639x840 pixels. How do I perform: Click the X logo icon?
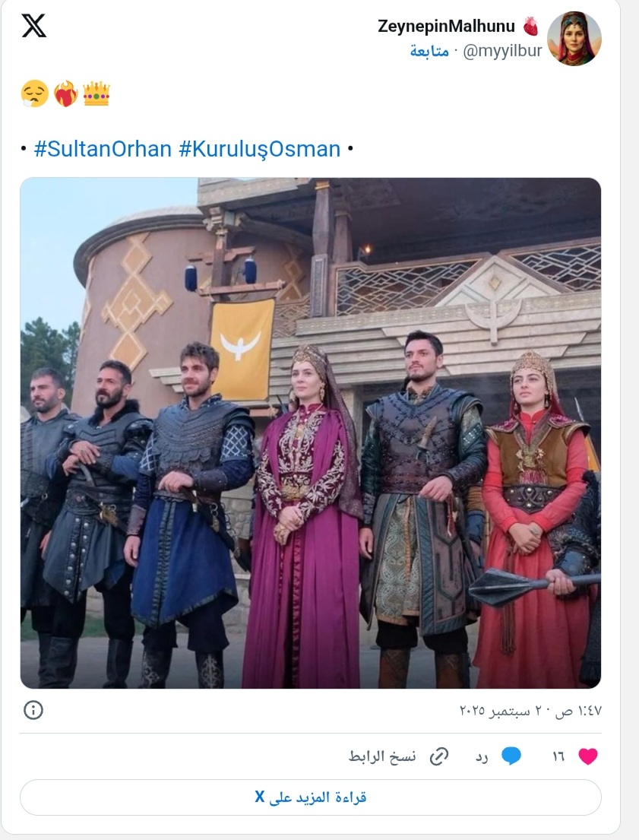tap(33, 26)
